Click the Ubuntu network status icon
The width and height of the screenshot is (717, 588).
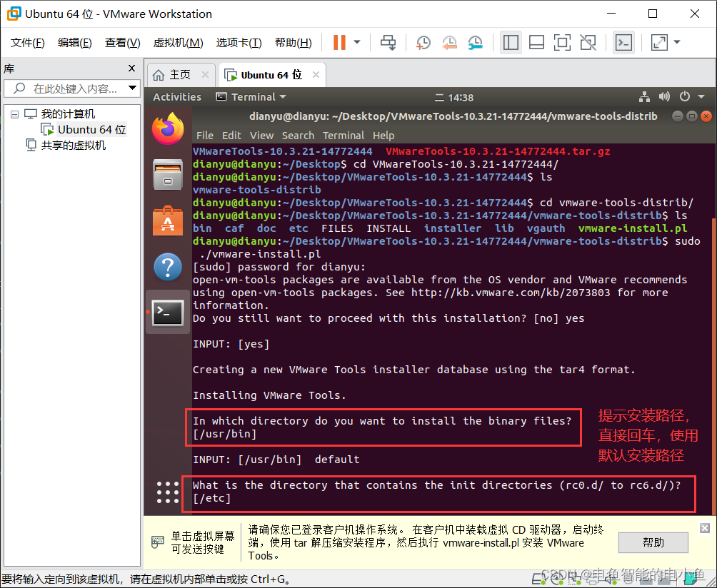point(645,97)
